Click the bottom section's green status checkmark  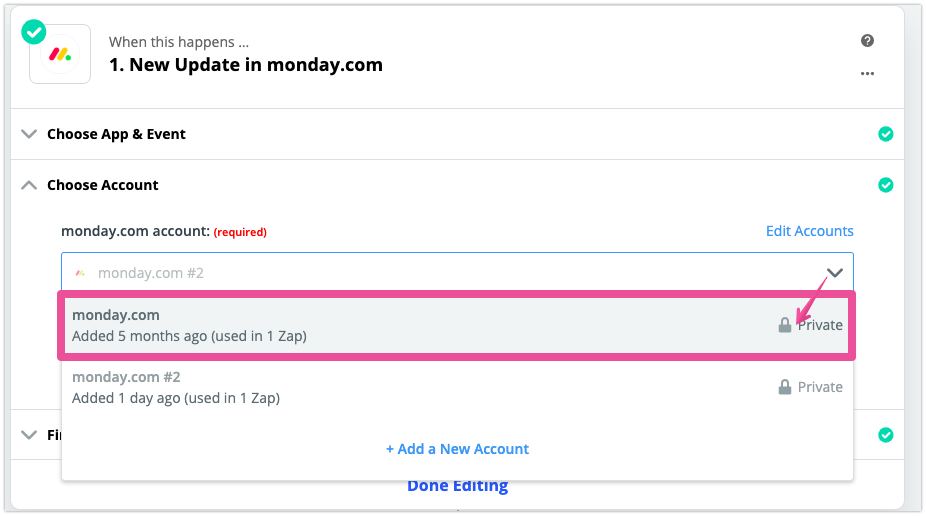pos(885,435)
